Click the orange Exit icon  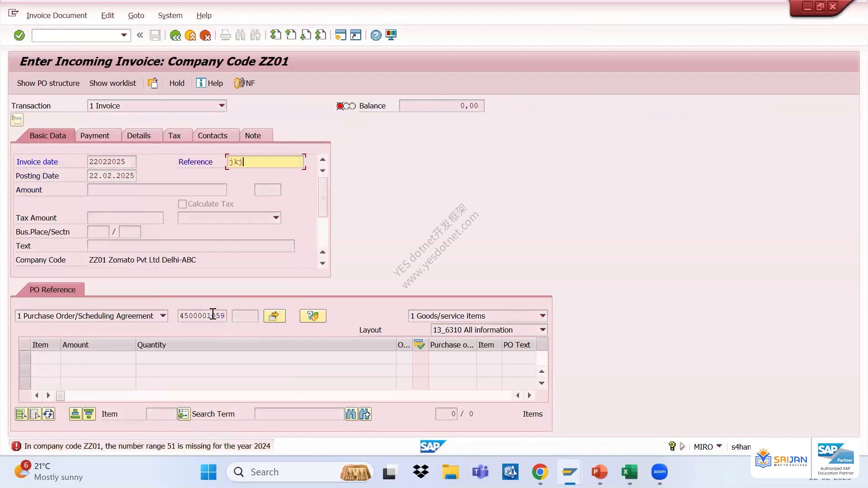(190, 35)
